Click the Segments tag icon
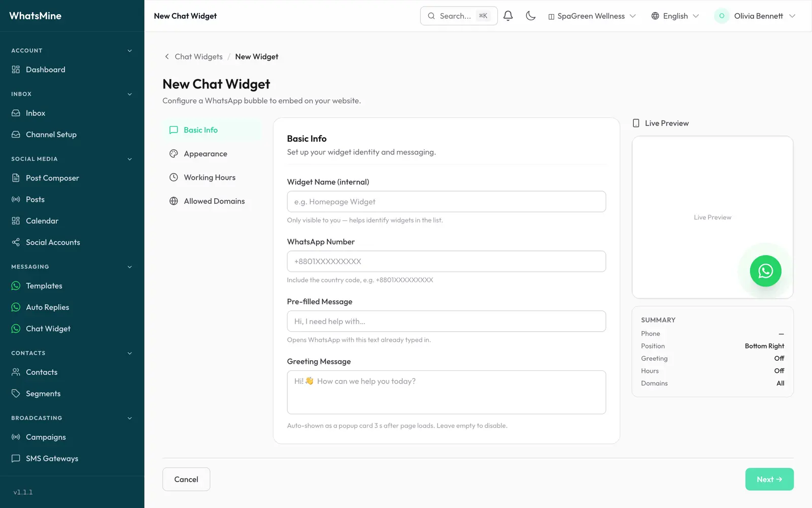This screenshot has width=812, height=508. click(x=16, y=394)
